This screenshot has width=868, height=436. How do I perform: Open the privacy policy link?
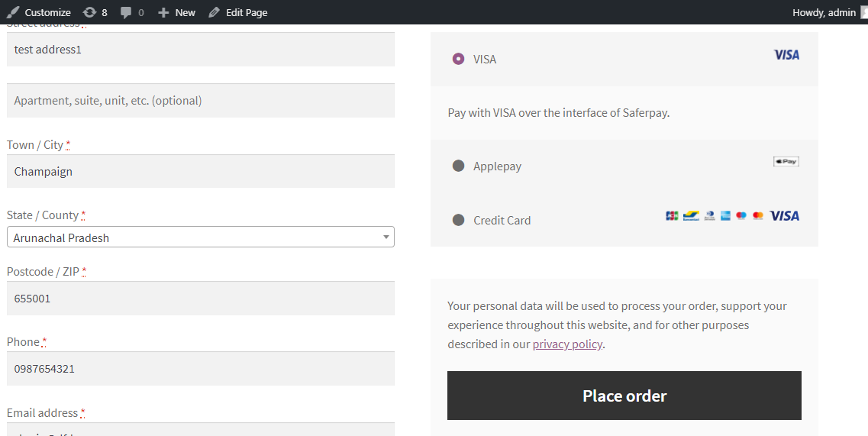coord(567,344)
